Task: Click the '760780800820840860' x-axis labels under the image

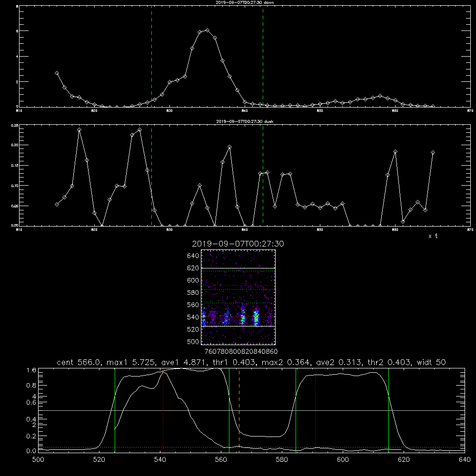Action: click(x=241, y=351)
